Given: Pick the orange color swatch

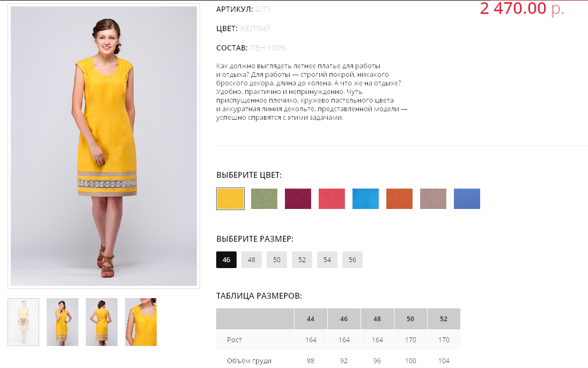Looking at the screenshot, I should point(399,199).
